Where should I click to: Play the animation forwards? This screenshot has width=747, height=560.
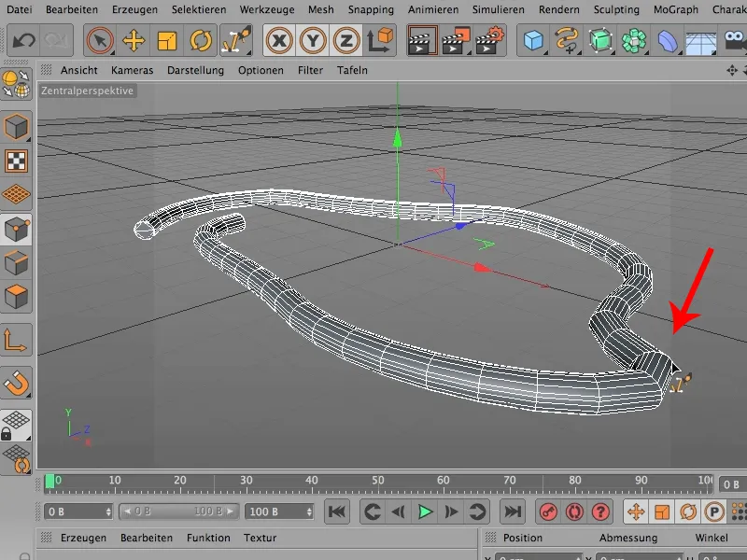point(425,511)
